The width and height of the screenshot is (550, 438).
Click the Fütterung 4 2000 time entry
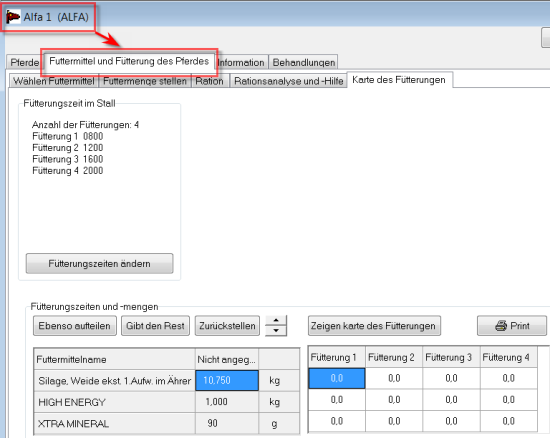(x=68, y=171)
